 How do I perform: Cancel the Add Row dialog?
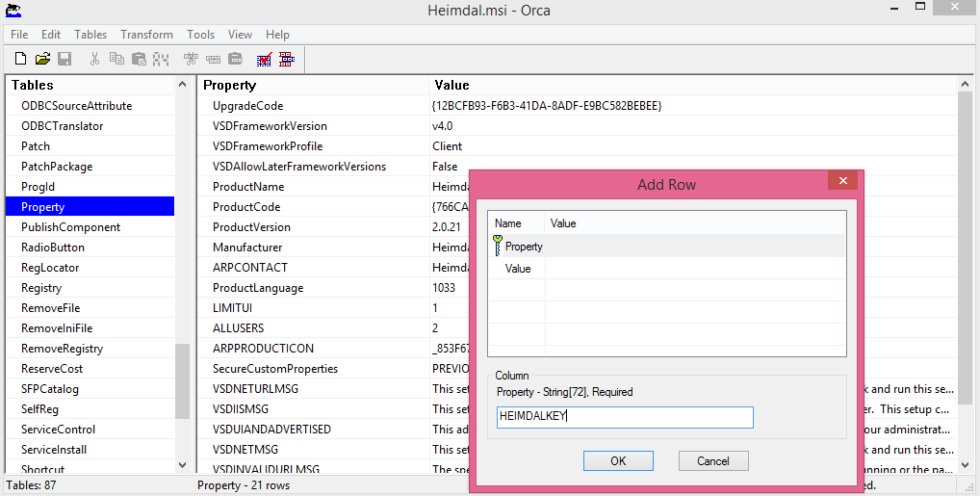[713, 461]
